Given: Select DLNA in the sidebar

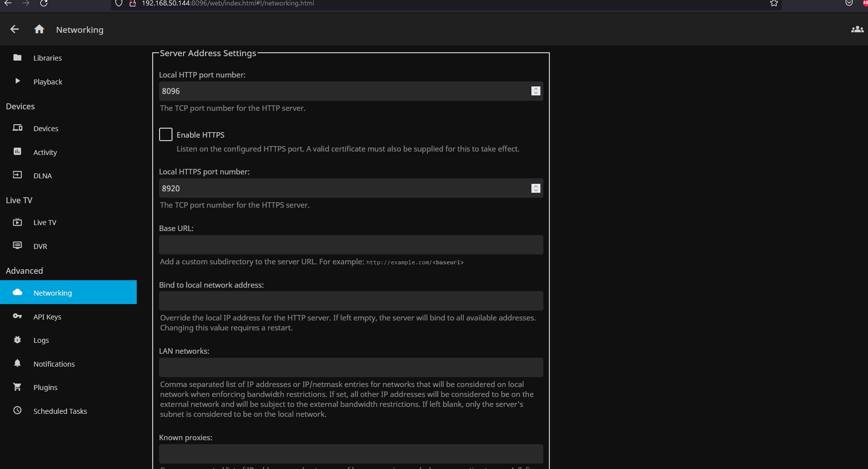Looking at the screenshot, I should pyautogui.click(x=42, y=176).
